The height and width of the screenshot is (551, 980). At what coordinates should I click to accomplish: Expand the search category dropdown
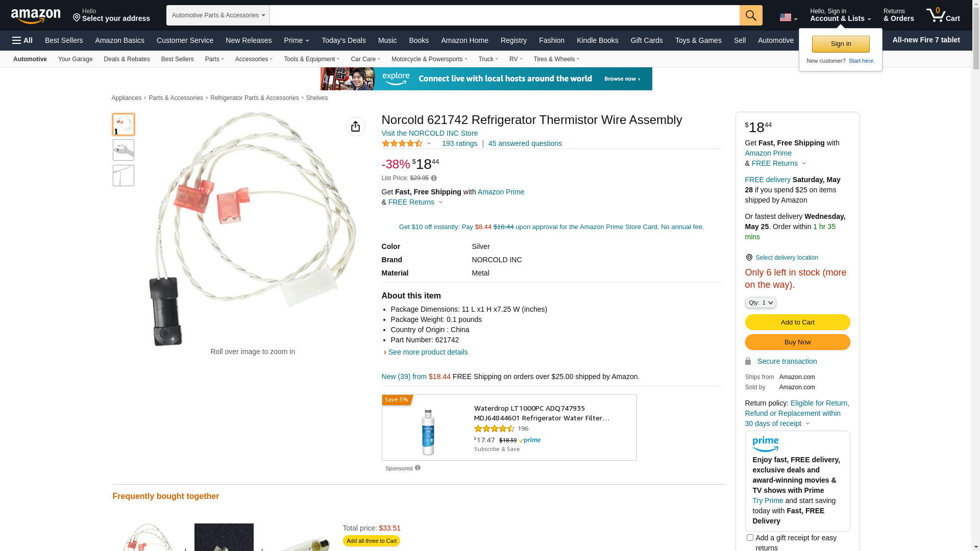[218, 15]
